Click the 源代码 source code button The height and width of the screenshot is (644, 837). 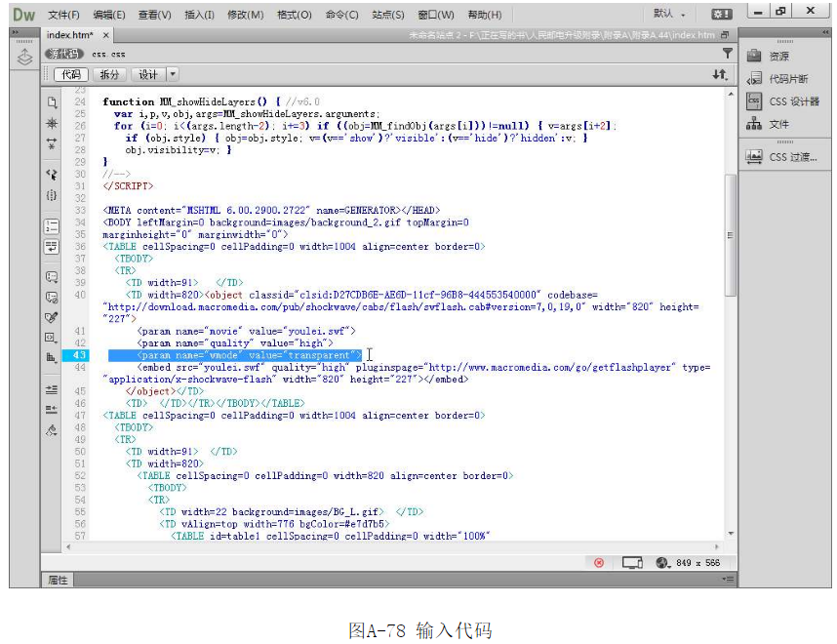(63, 55)
